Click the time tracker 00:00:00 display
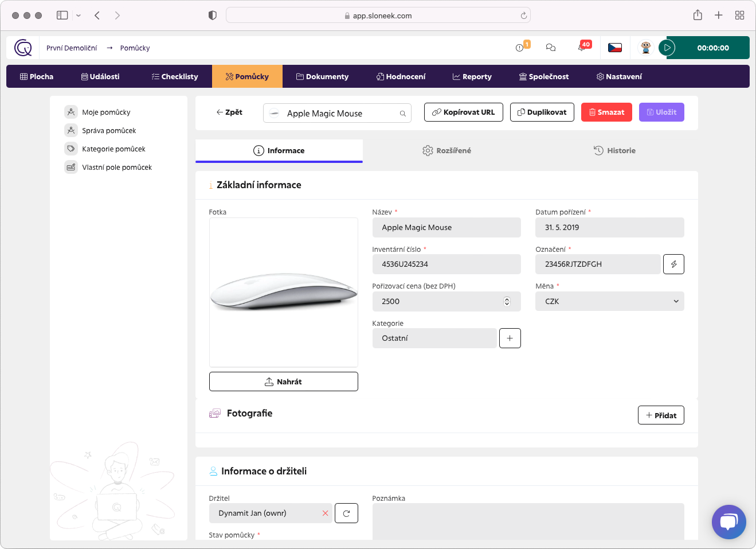756x549 pixels. (x=713, y=48)
